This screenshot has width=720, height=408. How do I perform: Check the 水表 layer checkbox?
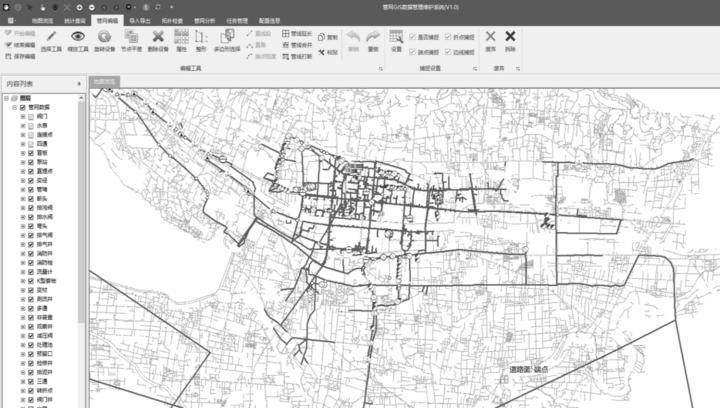point(31,126)
